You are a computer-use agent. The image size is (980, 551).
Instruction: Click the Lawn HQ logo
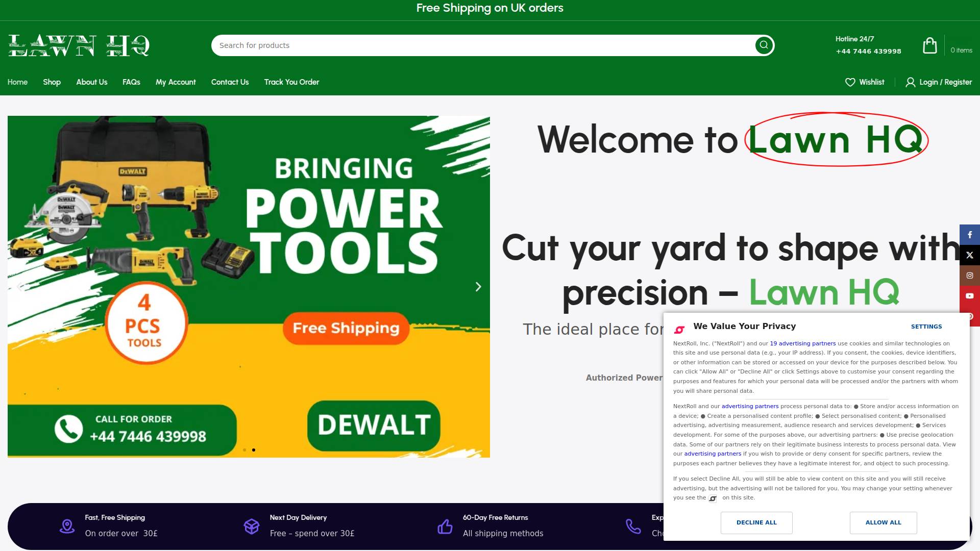tap(79, 45)
